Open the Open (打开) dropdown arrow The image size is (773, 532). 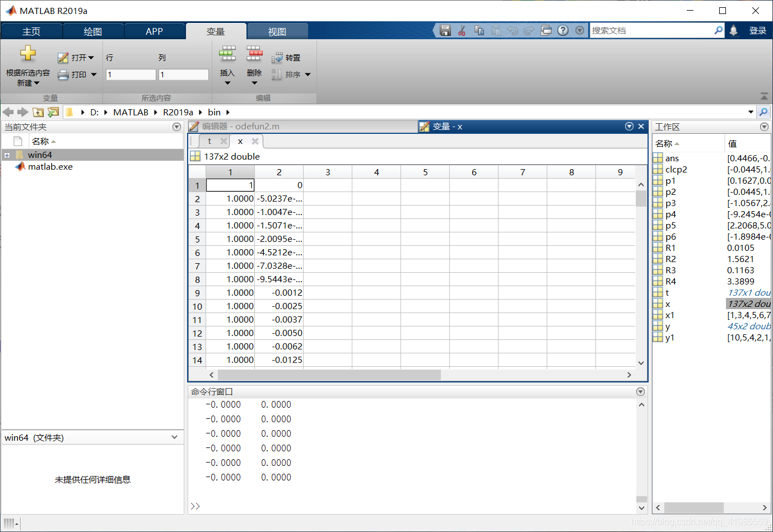tap(91, 58)
